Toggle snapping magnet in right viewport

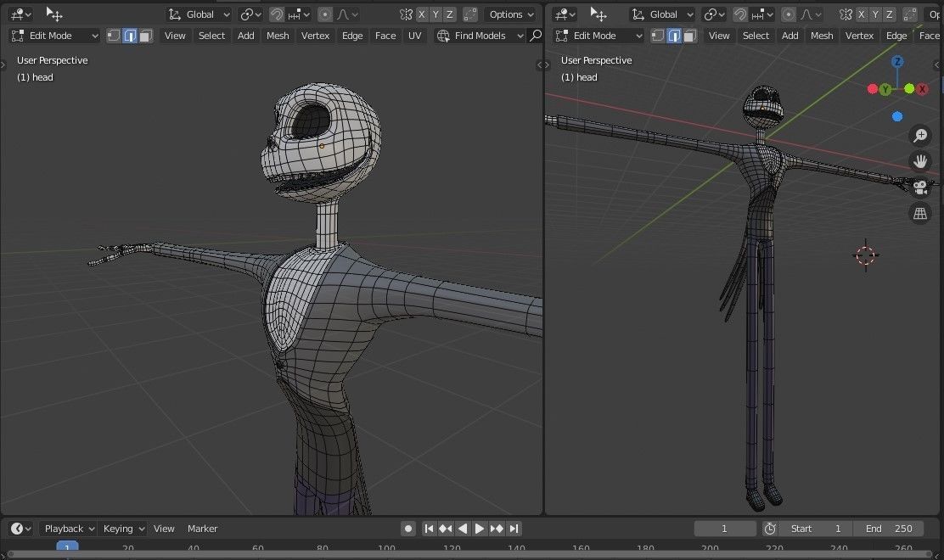click(x=740, y=14)
